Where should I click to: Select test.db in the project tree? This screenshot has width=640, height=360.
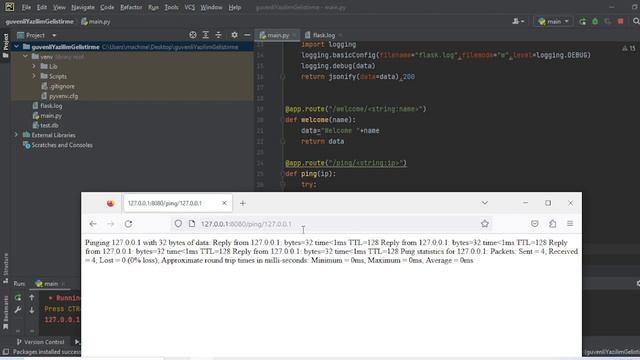pos(46,125)
